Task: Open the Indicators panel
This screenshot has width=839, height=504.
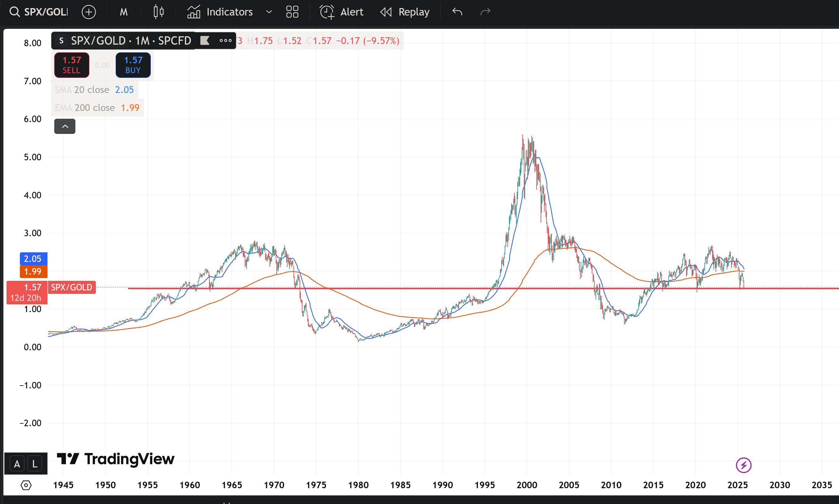Action: (220, 12)
